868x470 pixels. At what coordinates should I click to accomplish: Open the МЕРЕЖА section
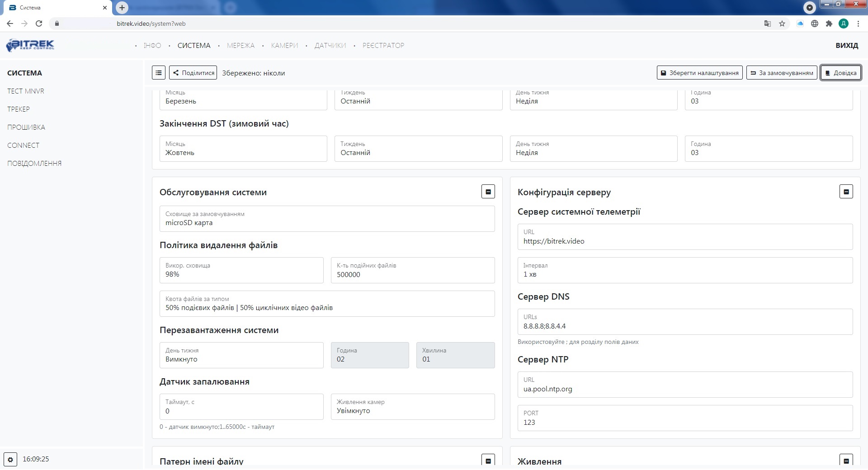coord(241,46)
